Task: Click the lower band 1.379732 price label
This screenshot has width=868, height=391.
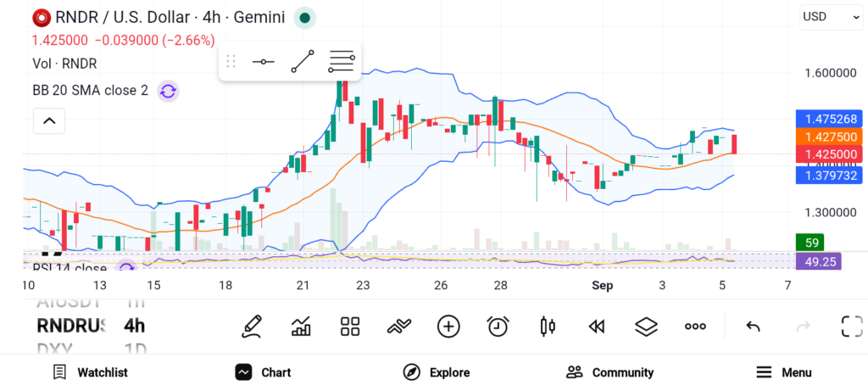Action: point(831,176)
